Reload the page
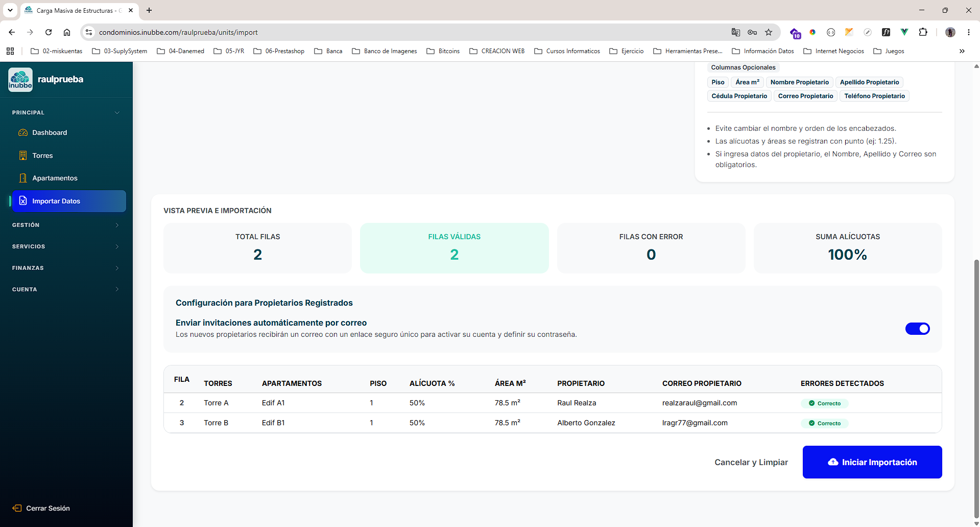The image size is (980, 527). coord(49,32)
